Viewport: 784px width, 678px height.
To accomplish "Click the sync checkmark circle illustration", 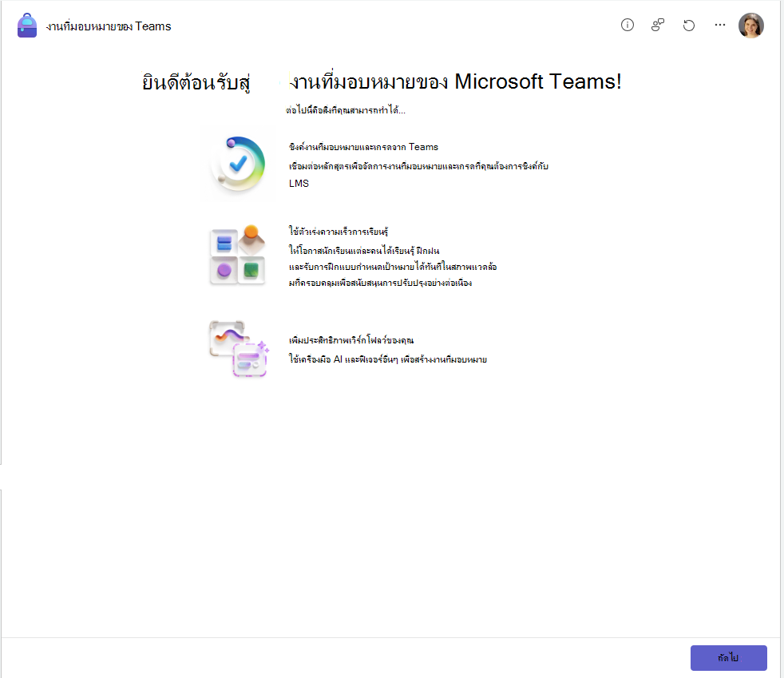I will tap(238, 164).
